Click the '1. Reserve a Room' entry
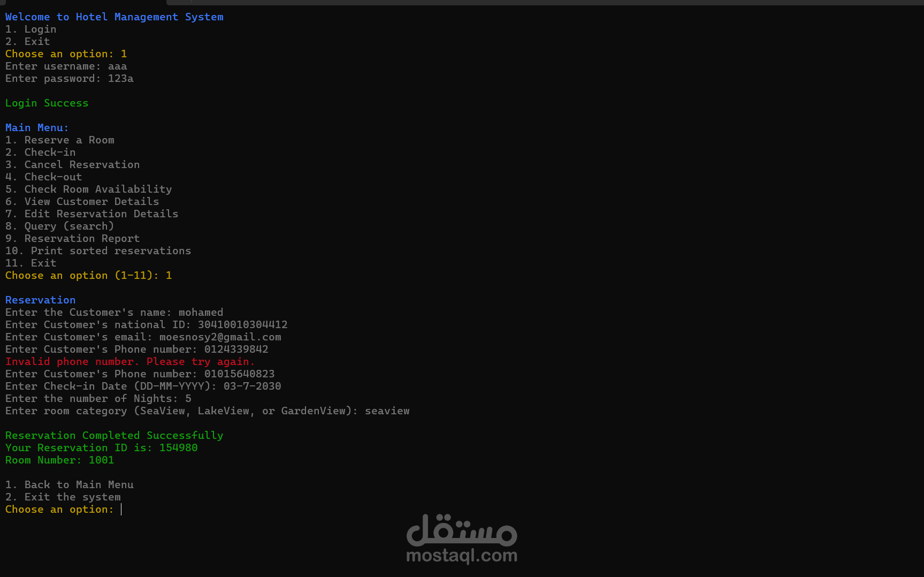This screenshot has width=924, height=577. point(60,140)
